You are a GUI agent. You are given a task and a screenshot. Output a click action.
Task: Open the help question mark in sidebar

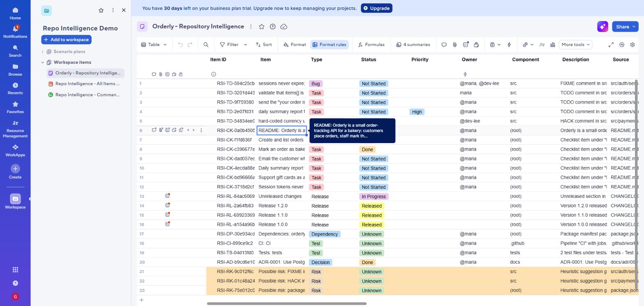pyautogui.click(x=15, y=283)
